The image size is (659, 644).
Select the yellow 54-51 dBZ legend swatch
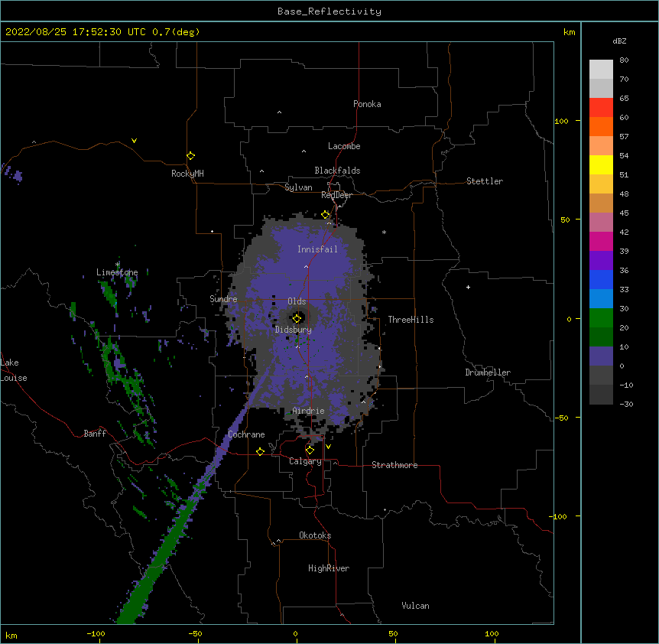(x=601, y=165)
